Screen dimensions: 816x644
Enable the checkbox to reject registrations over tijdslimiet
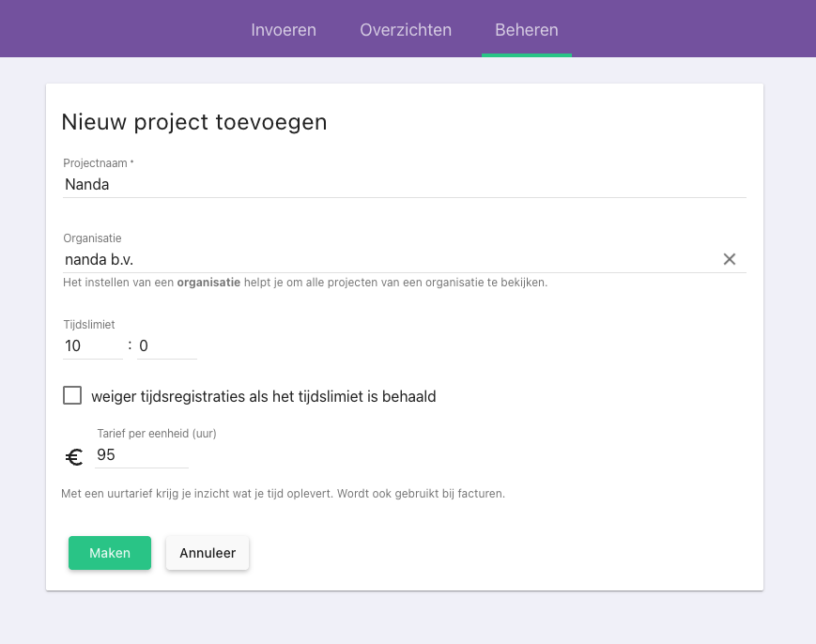pyautogui.click(x=72, y=395)
